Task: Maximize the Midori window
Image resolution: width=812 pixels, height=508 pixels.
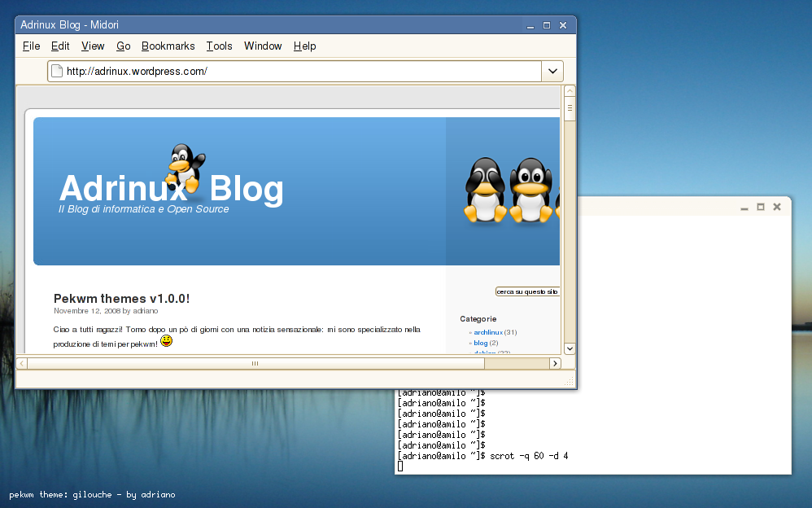Action: 546,25
